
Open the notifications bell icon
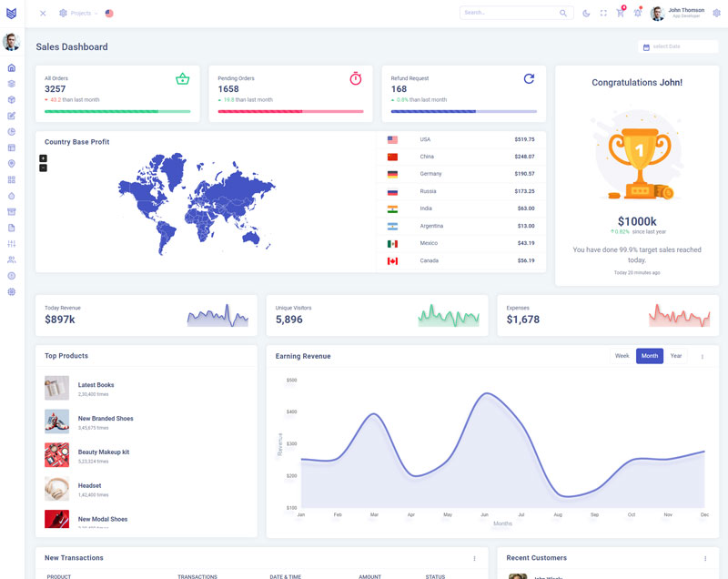click(637, 13)
